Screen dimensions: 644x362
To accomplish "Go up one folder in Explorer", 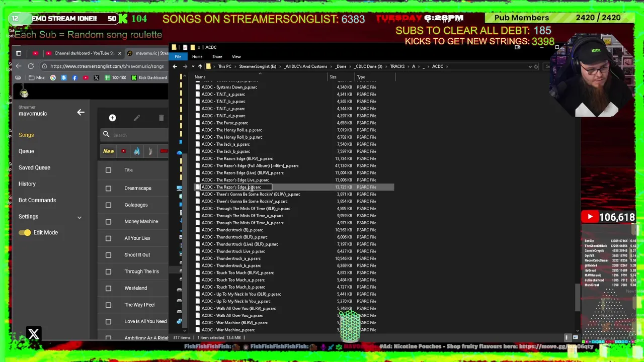I will [200, 66].
